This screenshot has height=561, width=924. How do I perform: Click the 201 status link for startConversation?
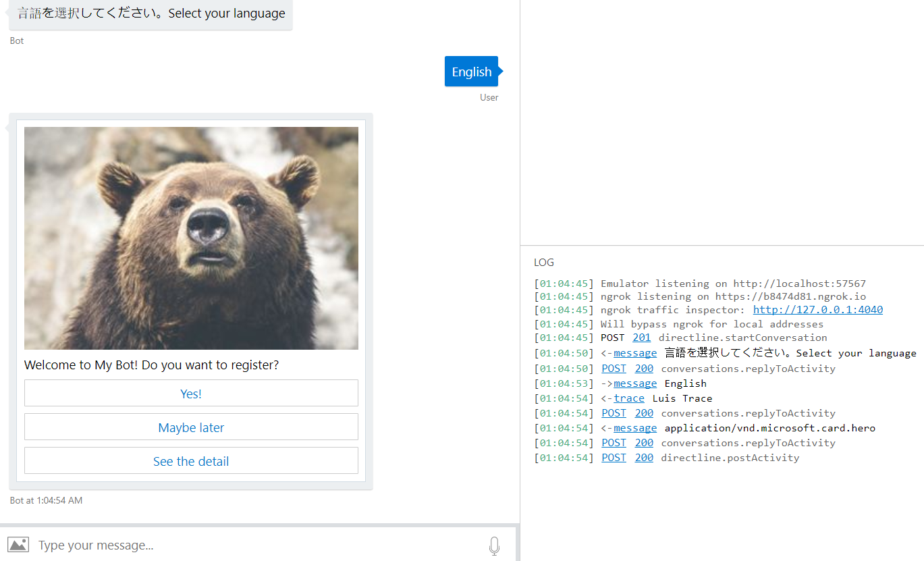(x=641, y=337)
